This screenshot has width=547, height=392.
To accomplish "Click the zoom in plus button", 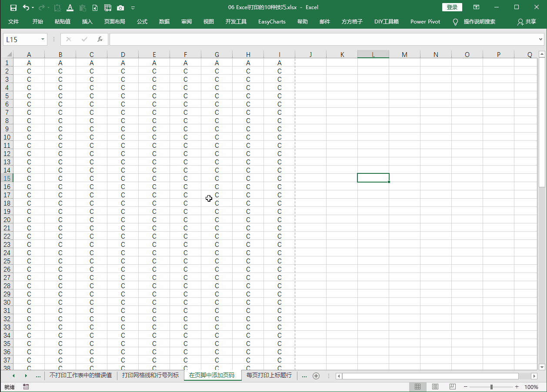I will [x=517, y=387].
